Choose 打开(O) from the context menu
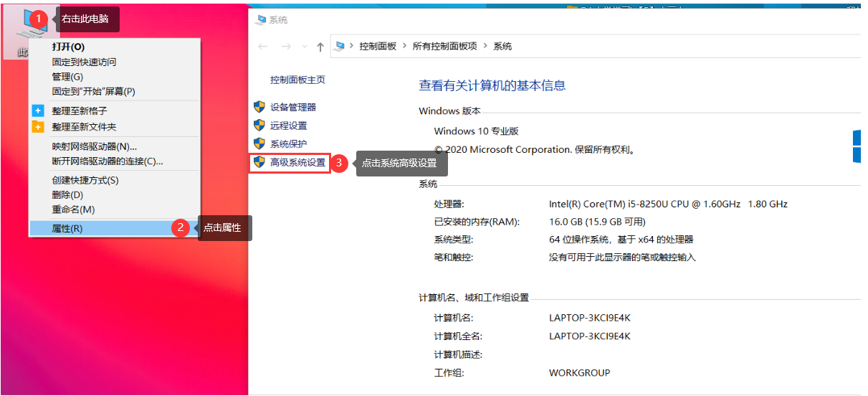Viewport: 868px width, 396px height. point(114,47)
